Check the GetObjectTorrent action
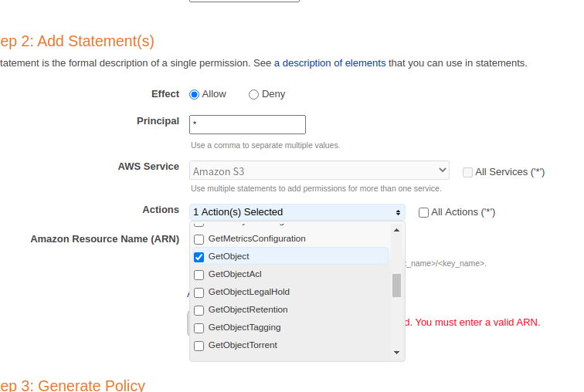The height and width of the screenshot is (392, 584). (199, 346)
